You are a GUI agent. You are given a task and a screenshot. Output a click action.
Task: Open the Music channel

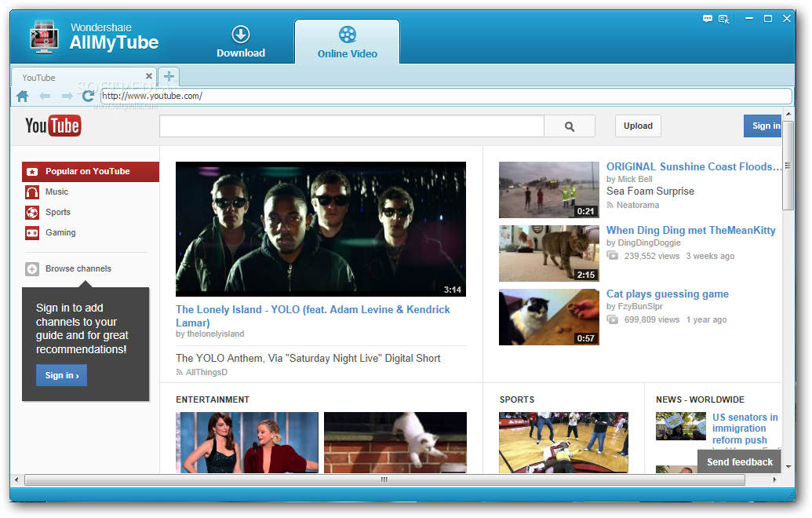click(56, 192)
